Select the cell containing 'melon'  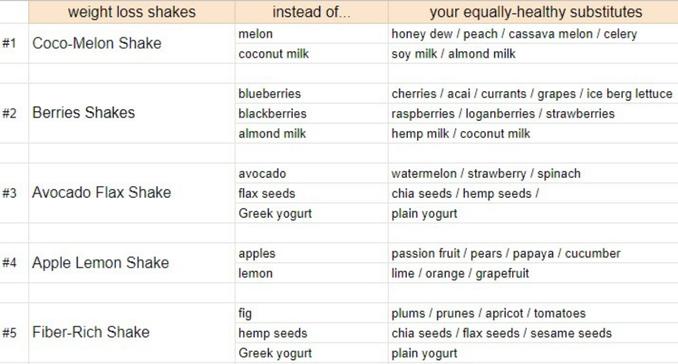311,34
